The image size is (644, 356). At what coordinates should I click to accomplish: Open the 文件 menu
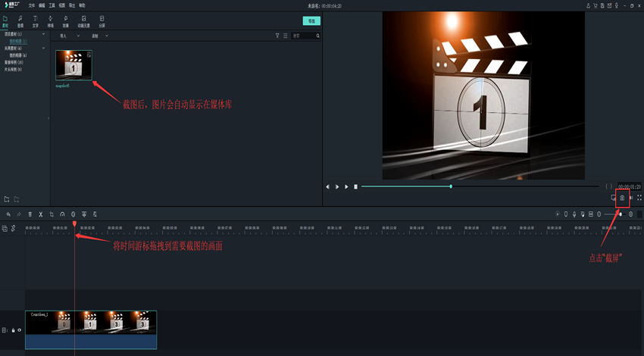[x=32, y=6]
